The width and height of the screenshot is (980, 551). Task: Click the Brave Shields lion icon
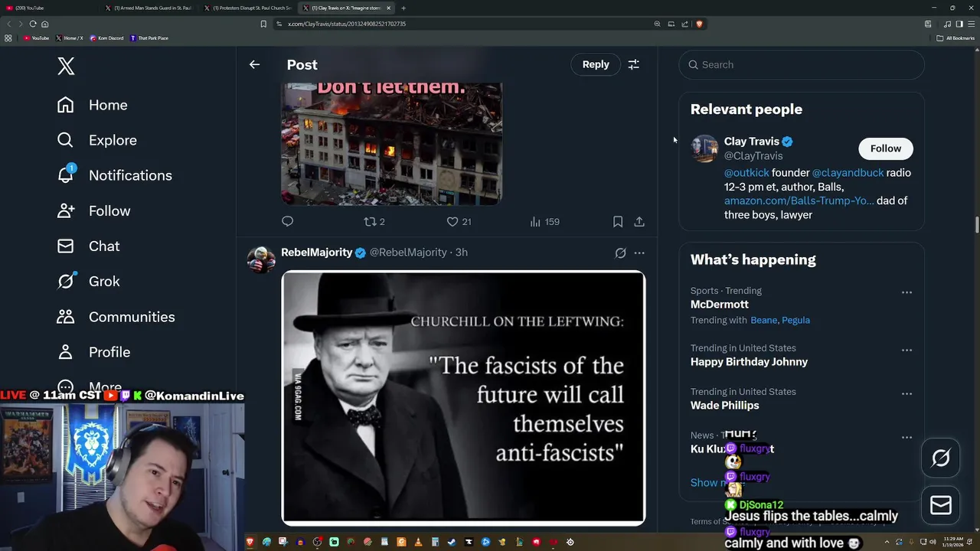[x=699, y=24]
